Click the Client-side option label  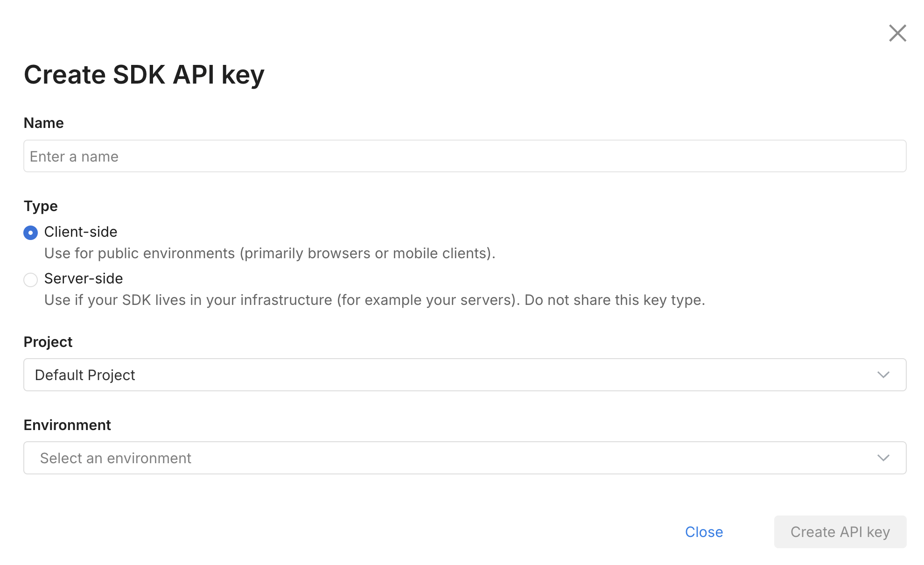(x=80, y=232)
